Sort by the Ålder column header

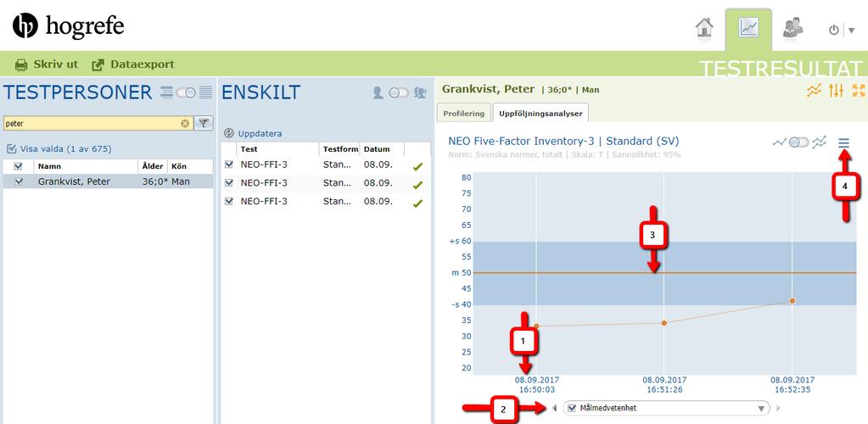coord(154,166)
